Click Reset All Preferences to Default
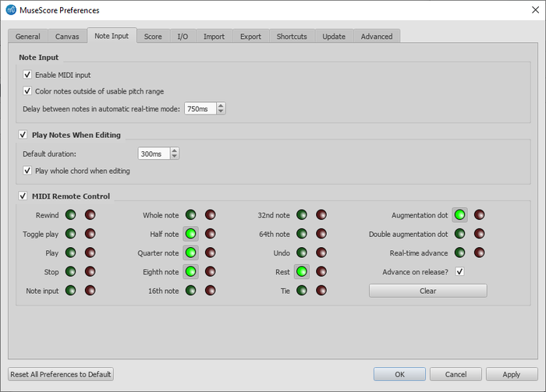Screen dimensions: 546x392 [x=61, y=374]
